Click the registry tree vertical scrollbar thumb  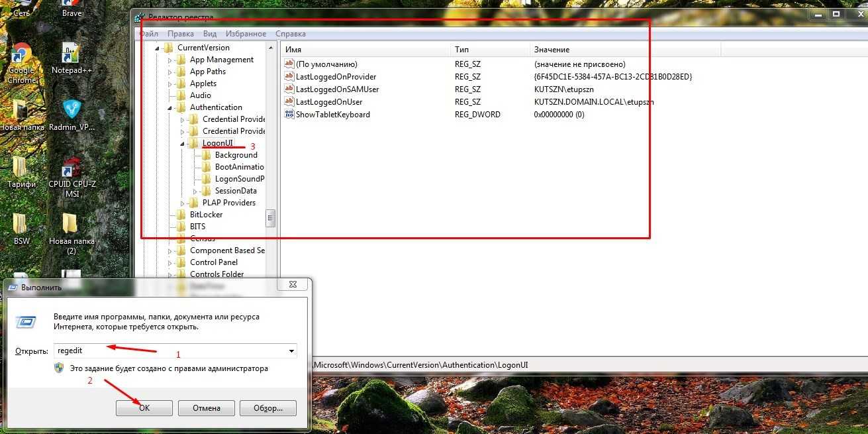click(x=270, y=218)
